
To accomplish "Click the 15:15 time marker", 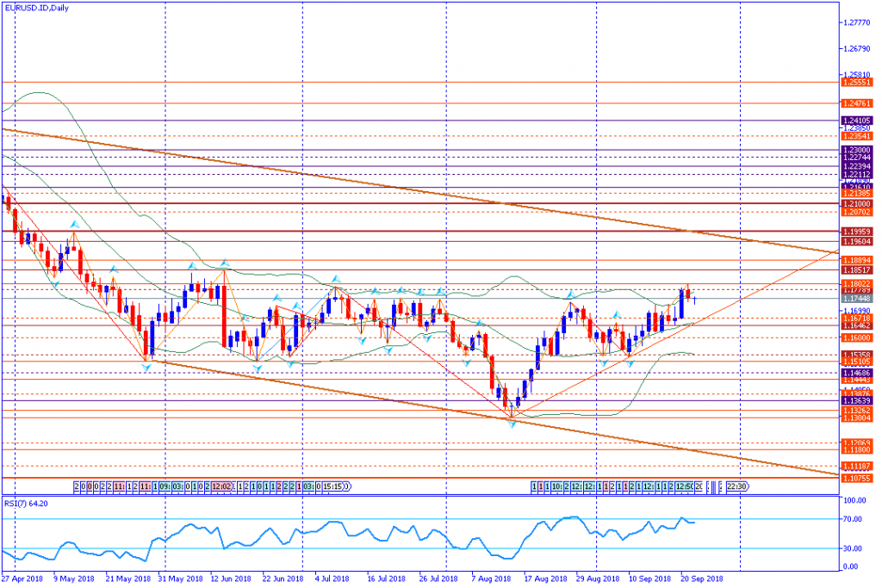I will (335, 486).
